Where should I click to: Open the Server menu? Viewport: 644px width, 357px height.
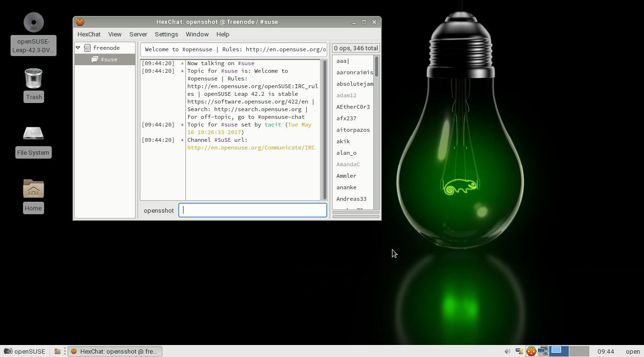pyautogui.click(x=138, y=35)
